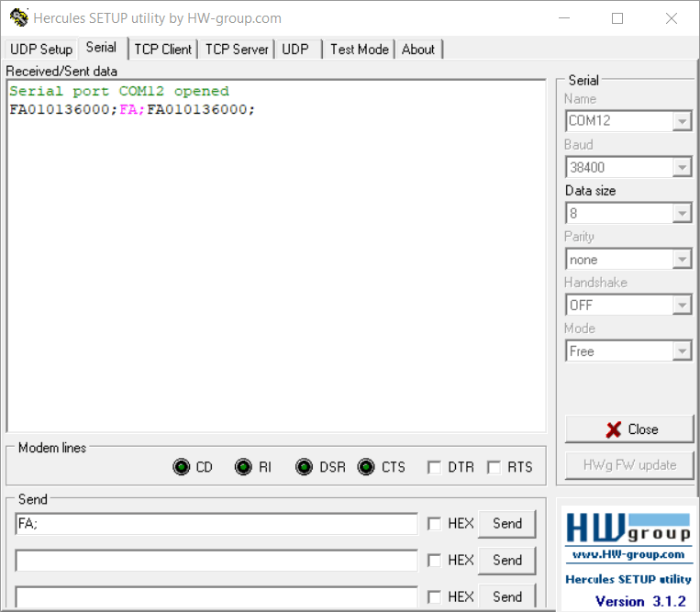Click the CD modem line indicator
This screenshot has height=612, width=700.
tap(182, 467)
